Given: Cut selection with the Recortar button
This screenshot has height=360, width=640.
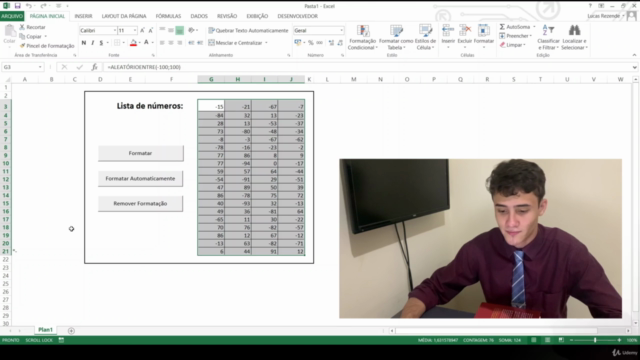Looking at the screenshot, I should (33, 27).
